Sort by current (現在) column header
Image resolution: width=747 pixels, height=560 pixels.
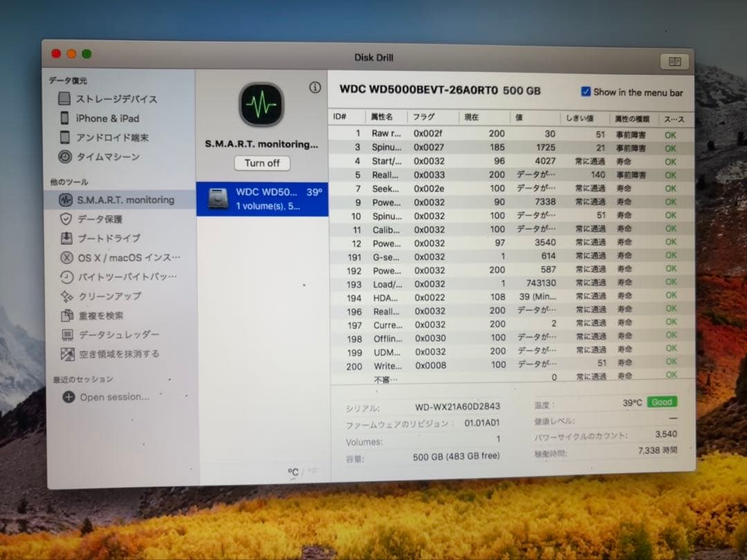point(483,117)
